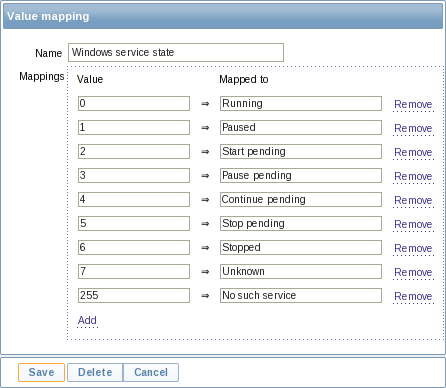Screen dimensions: 446x388
Task: Click the 'Name' label
Action: coord(49,53)
